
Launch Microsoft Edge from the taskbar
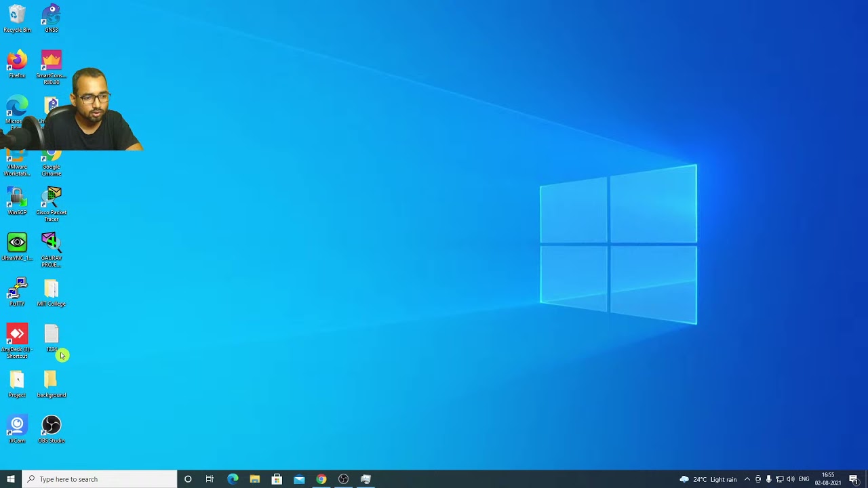coord(233,479)
